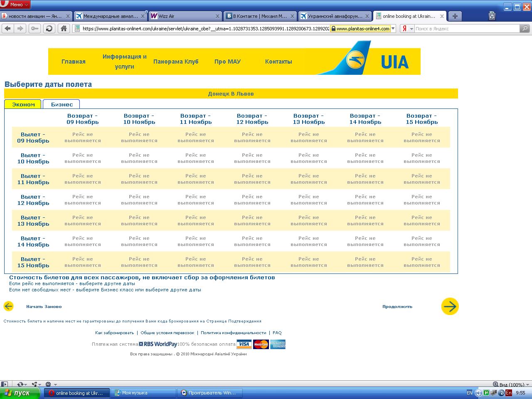This screenshot has width=532, height=399.
Task: Click the search magnifier in Yandex field
Action: 525,29
